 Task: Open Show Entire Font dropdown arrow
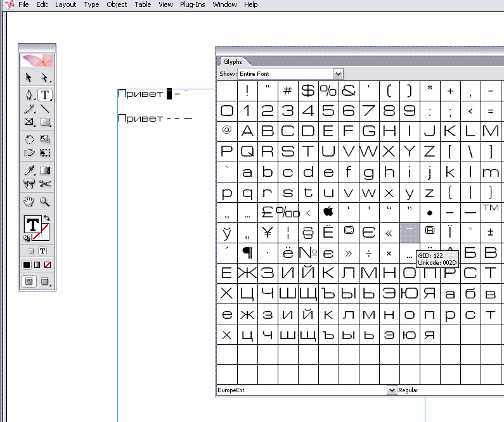point(338,74)
